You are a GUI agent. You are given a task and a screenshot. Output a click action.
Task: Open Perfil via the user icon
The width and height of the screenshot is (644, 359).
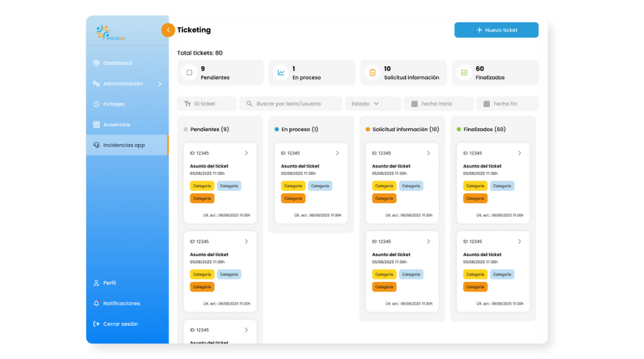pyautogui.click(x=96, y=283)
